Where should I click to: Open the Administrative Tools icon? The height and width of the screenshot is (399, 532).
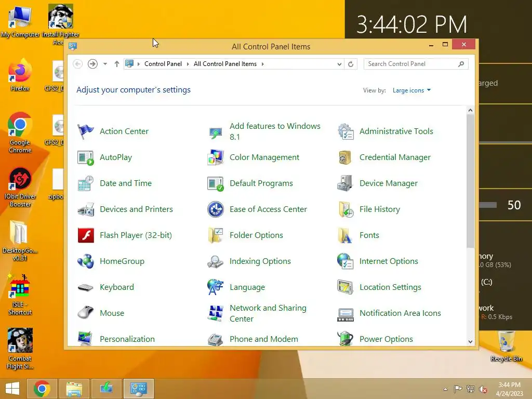pyautogui.click(x=345, y=131)
